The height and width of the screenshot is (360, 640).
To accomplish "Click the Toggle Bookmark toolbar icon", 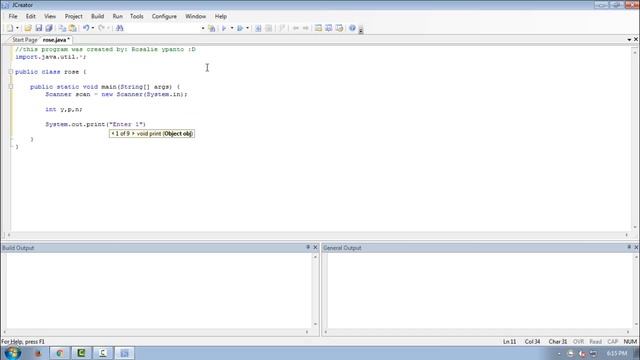I will click(x=282, y=28).
